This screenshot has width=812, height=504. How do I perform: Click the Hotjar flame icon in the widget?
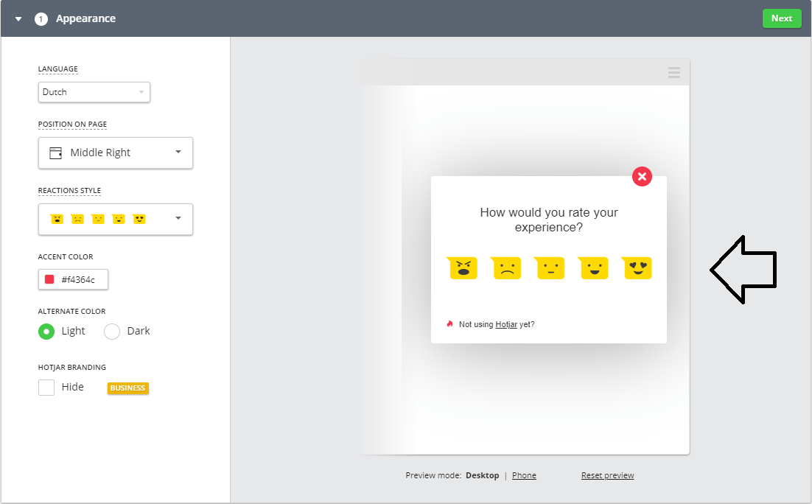(x=450, y=323)
